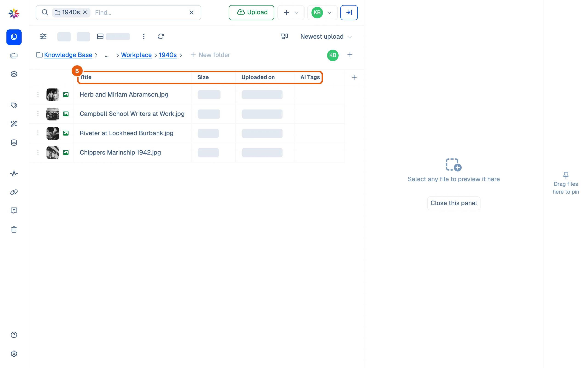Open row menu for Herb and Miriam Abramson.jpg
Screen dimensions: 588x368
coord(38,95)
